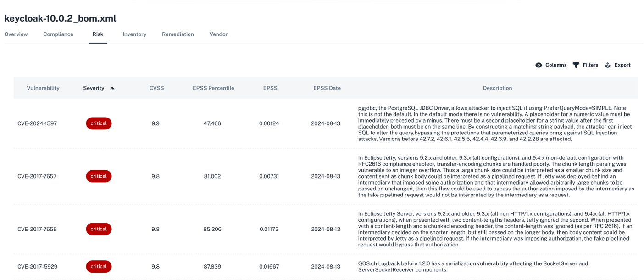Select CVSS score for CVE-2017-7657
The width and height of the screenshot is (644, 280).
(x=155, y=176)
